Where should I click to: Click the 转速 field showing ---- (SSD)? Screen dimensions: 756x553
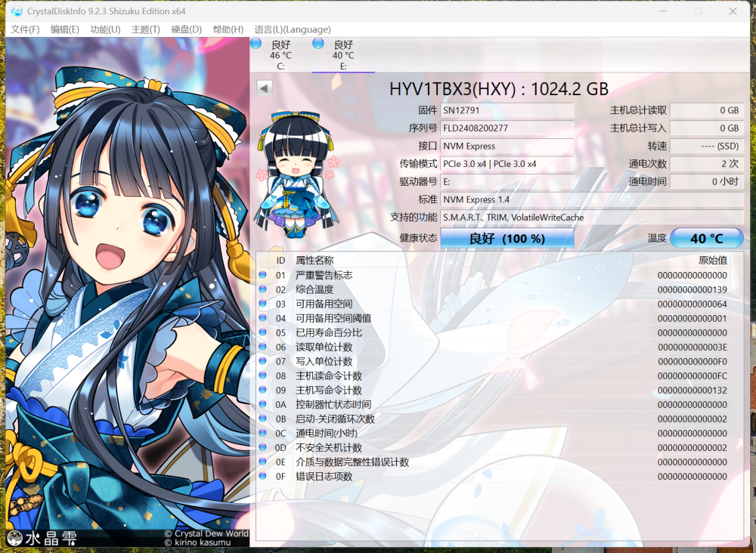point(706,146)
